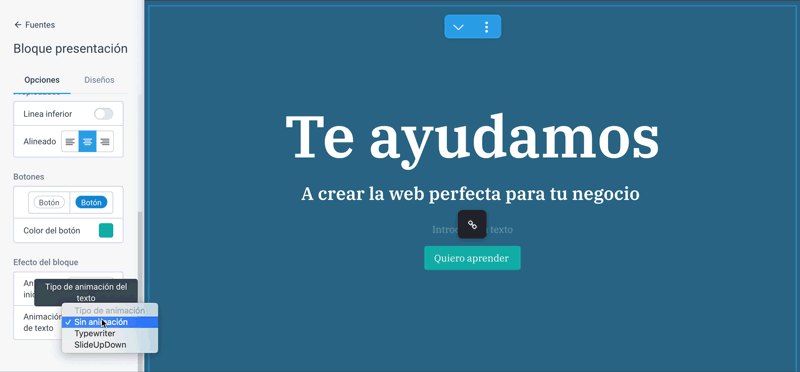This screenshot has width=800, height=372.
Task: Switch to the Opciones tab
Action: [x=42, y=80]
